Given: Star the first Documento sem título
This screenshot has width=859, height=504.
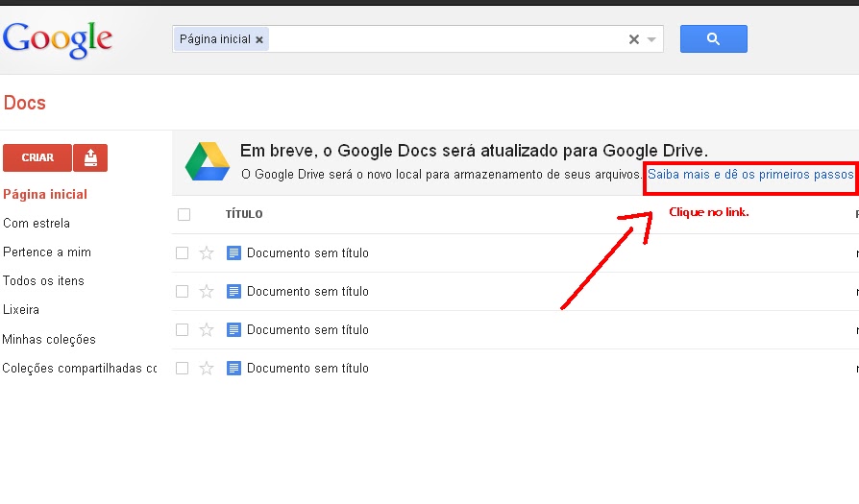Looking at the screenshot, I should 207,252.
